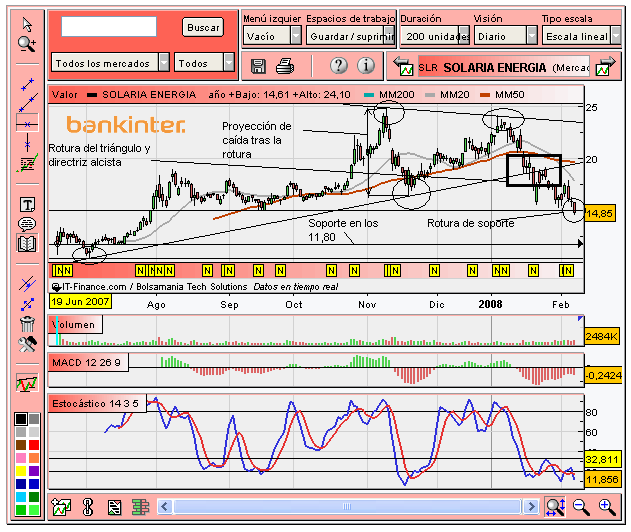Viewport: 631px width, 532px height.
Task: Open the 'Todos los mercados' dropdown
Action: (x=111, y=63)
